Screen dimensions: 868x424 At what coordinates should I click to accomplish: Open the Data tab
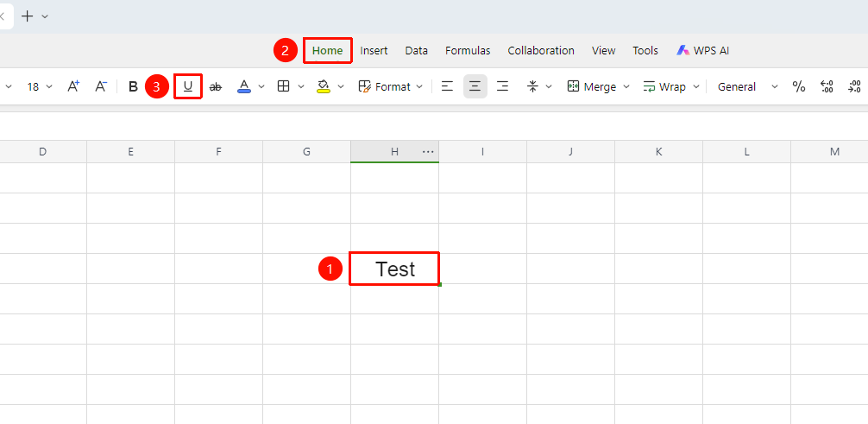tap(416, 50)
